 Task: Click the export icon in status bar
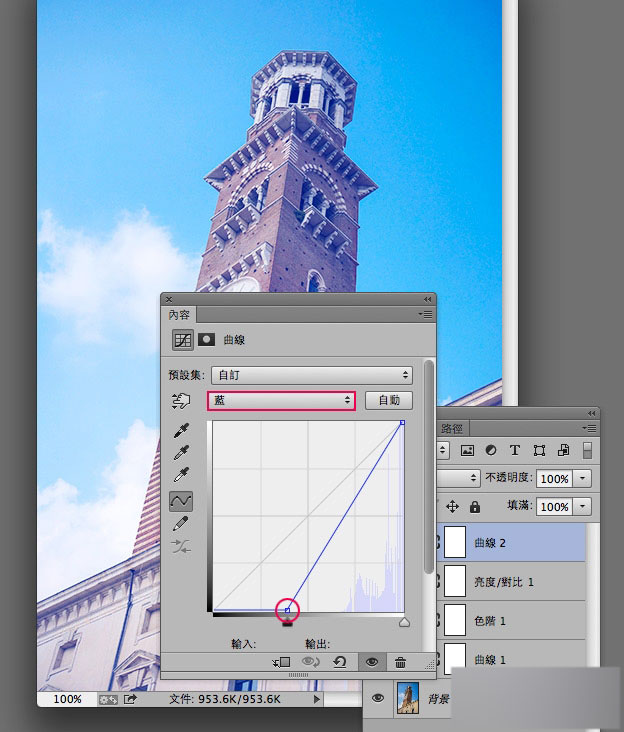click(x=130, y=699)
